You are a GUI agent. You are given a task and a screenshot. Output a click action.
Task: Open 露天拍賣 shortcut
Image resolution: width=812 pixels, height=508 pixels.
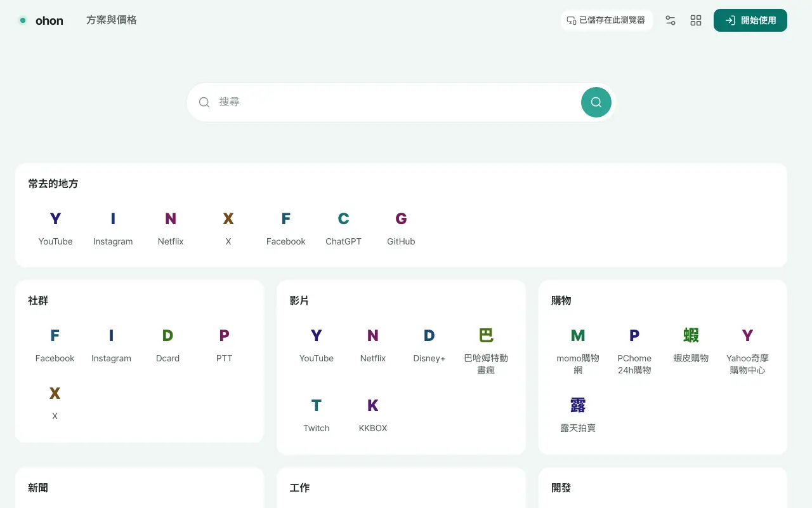tap(578, 415)
